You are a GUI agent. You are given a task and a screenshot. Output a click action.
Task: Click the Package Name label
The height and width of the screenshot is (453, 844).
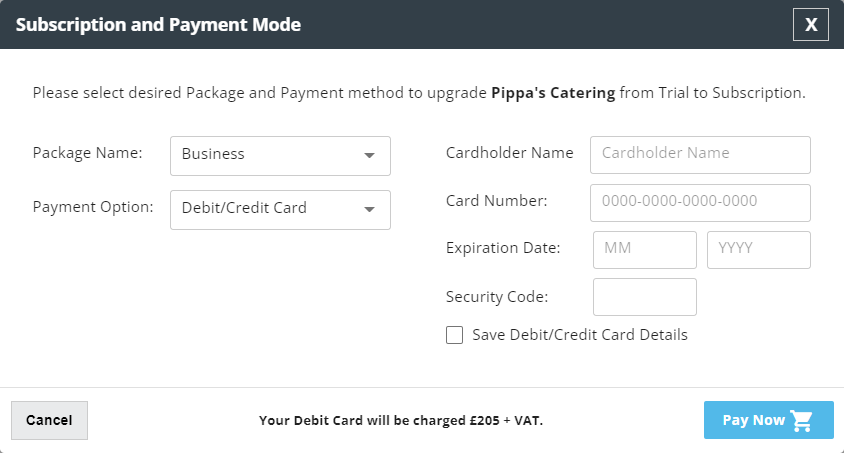87,153
